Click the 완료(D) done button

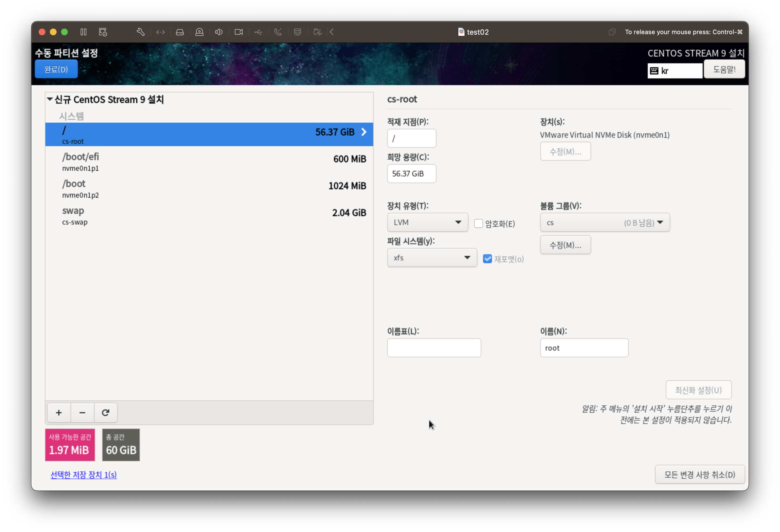pos(56,69)
